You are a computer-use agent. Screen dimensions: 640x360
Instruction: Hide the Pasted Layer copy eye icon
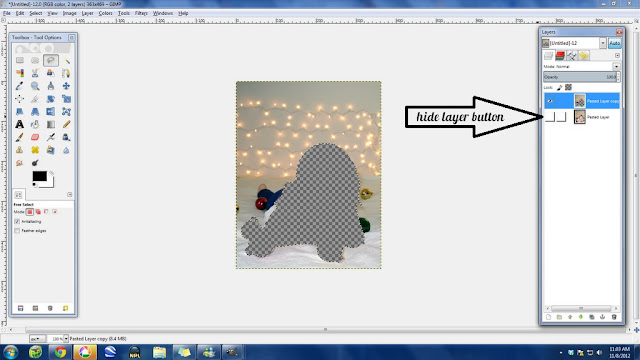tap(550, 101)
